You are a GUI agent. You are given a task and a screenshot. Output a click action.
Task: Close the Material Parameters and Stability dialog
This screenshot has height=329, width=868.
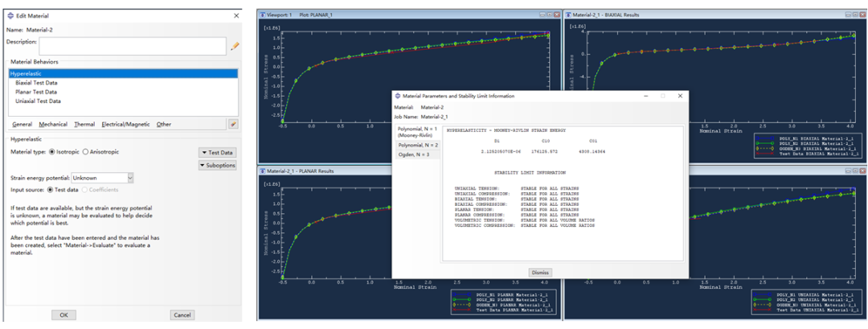click(681, 96)
